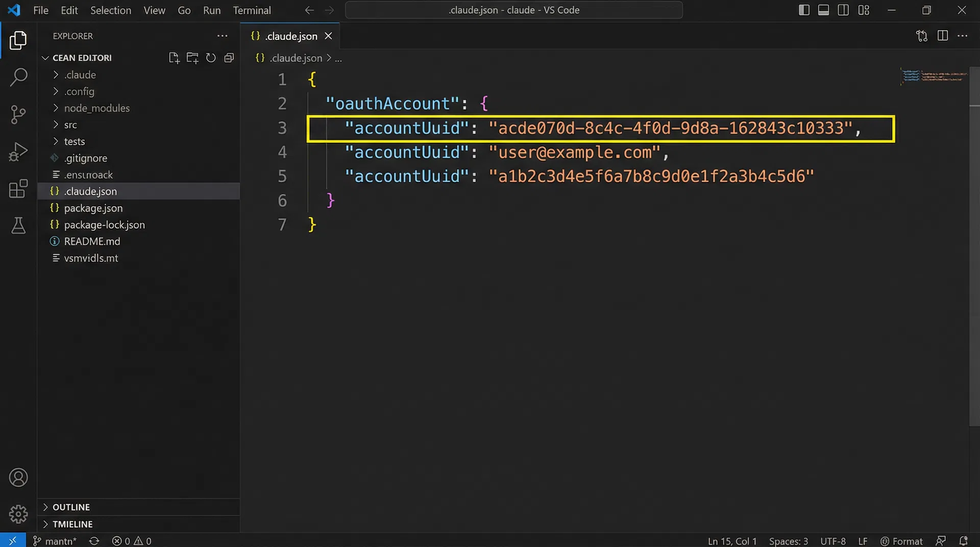Viewport: 980px width, 547px height.
Task: Select the .claude.json editor tab
Action: tap(290, 36)
